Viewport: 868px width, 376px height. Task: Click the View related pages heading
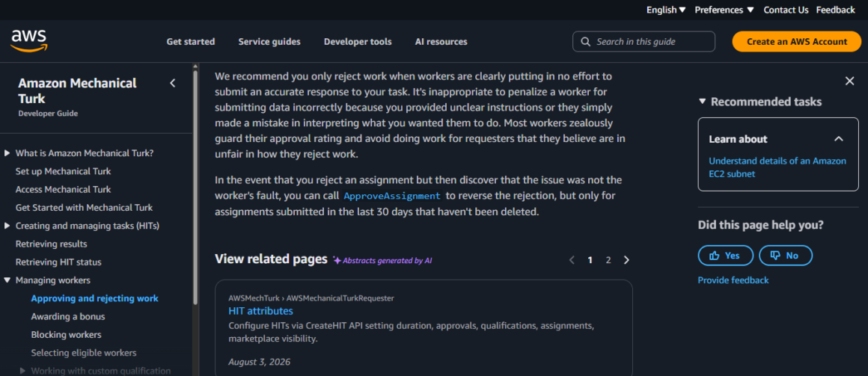click(x=271, y=259)
